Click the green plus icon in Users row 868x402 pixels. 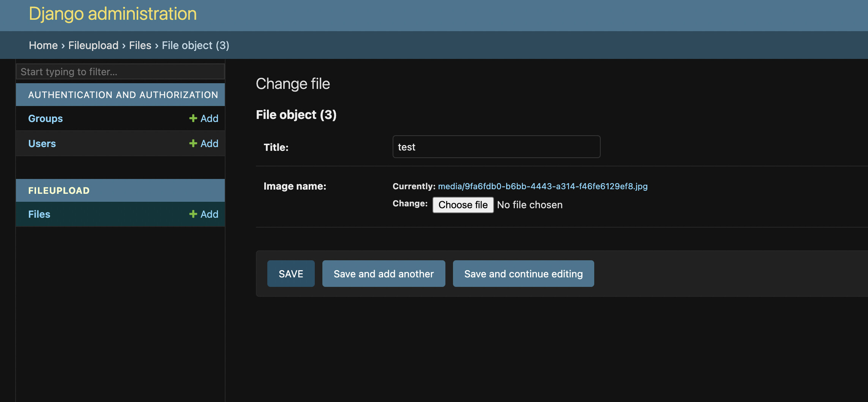193,144
